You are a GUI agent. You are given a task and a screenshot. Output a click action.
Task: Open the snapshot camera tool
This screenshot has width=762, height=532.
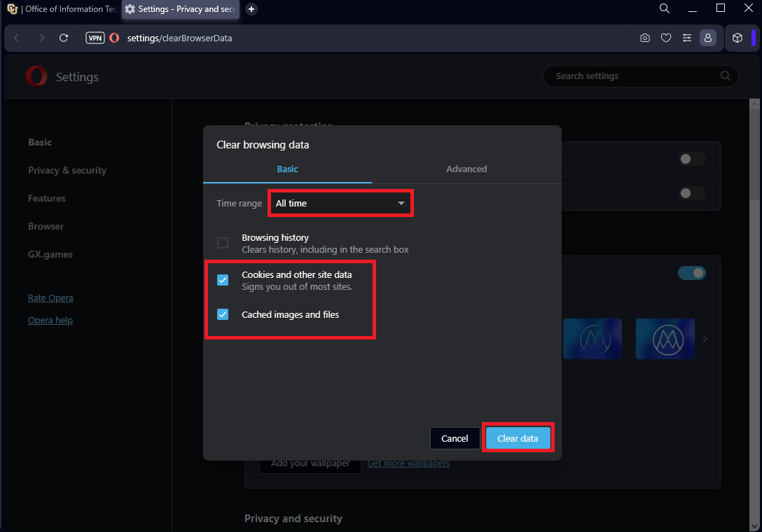[x=645, y=38]
